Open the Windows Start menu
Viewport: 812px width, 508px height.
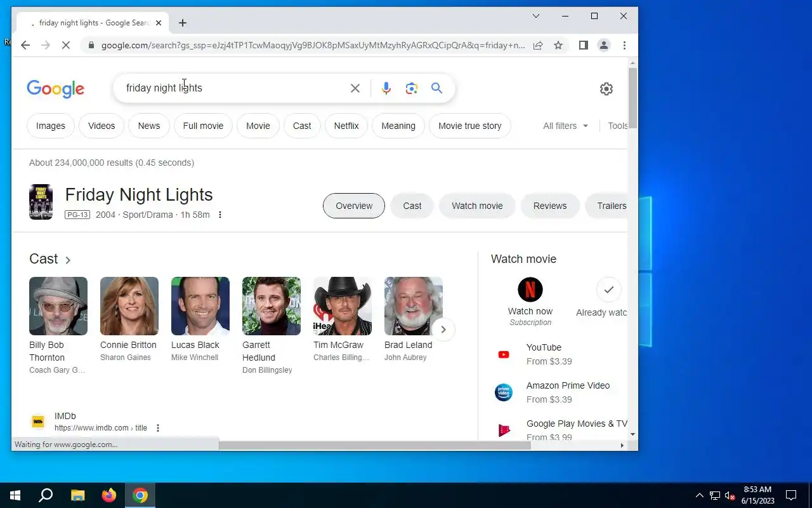click(x=15, y=495)
